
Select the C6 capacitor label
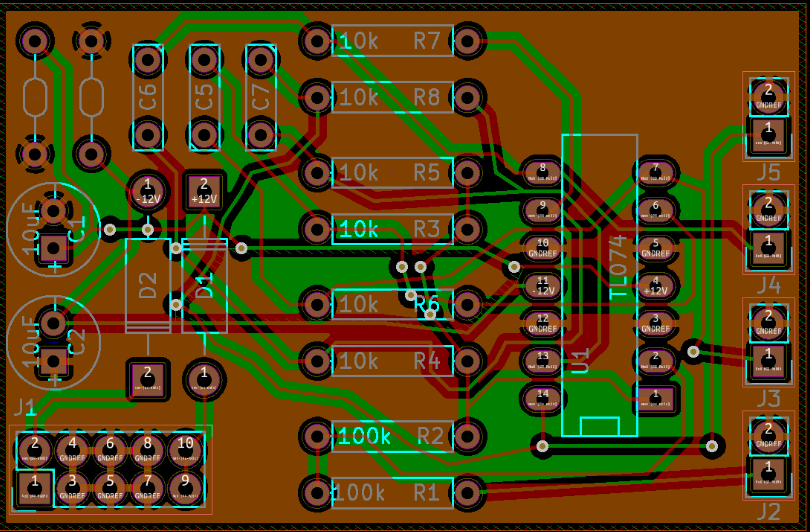(147, 97)
